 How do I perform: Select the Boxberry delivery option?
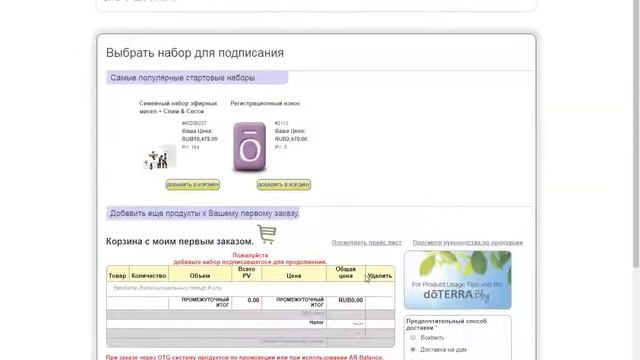[x=413, y=338]
